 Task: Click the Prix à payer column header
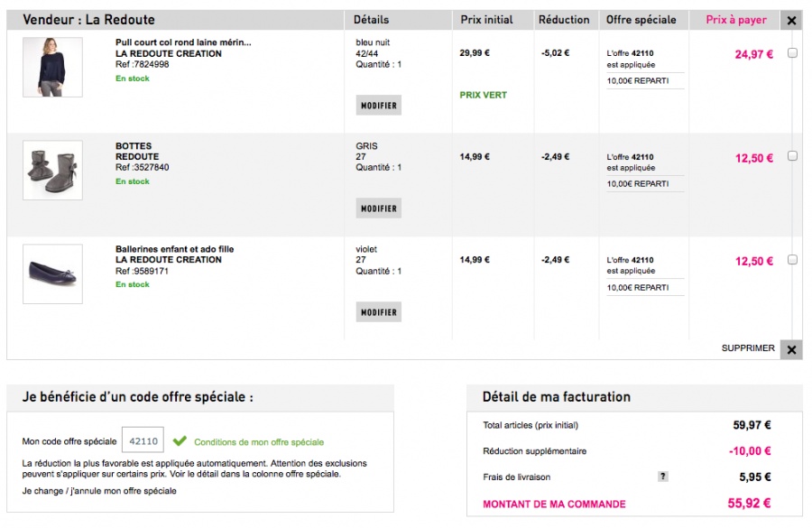tap(736, 20)
